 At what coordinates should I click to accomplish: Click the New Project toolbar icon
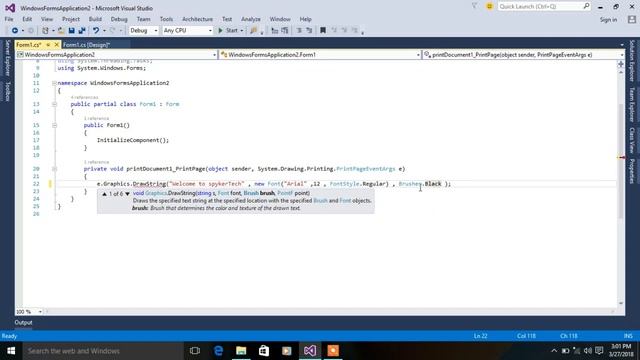click(x=45, y=31)
